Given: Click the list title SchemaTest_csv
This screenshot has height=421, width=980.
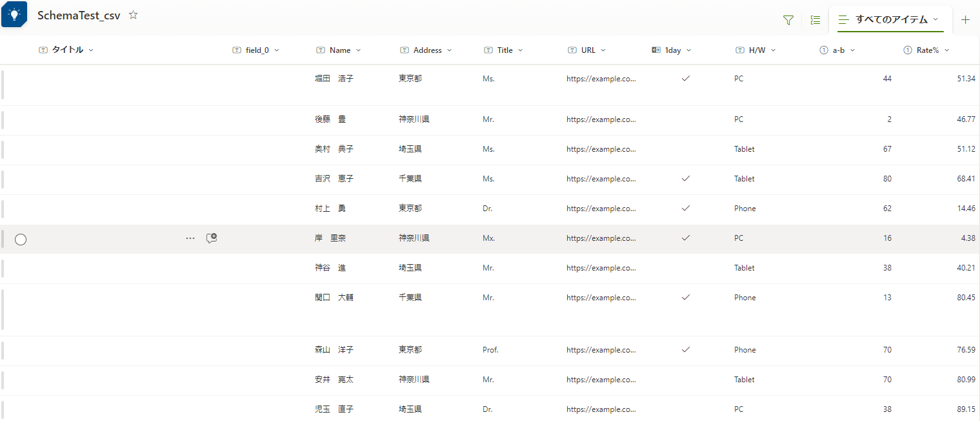Looking at the screenshot, I should [79, 15].
